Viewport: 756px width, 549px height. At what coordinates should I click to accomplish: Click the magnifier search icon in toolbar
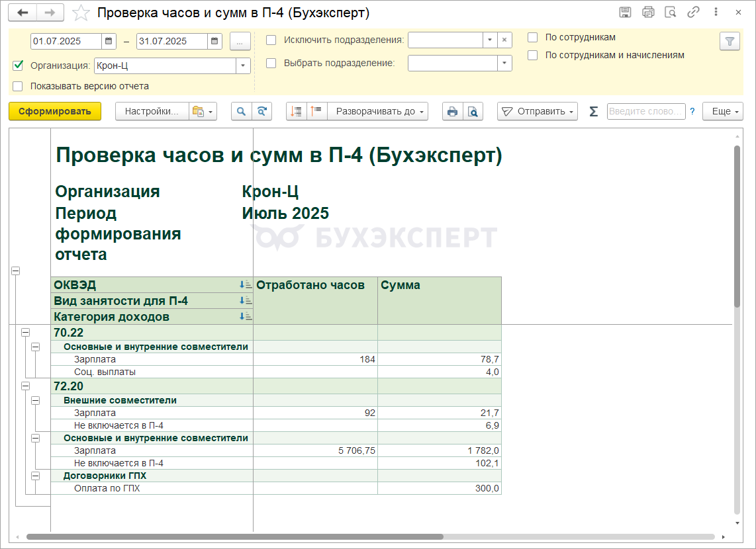click(x=241, y=112)
